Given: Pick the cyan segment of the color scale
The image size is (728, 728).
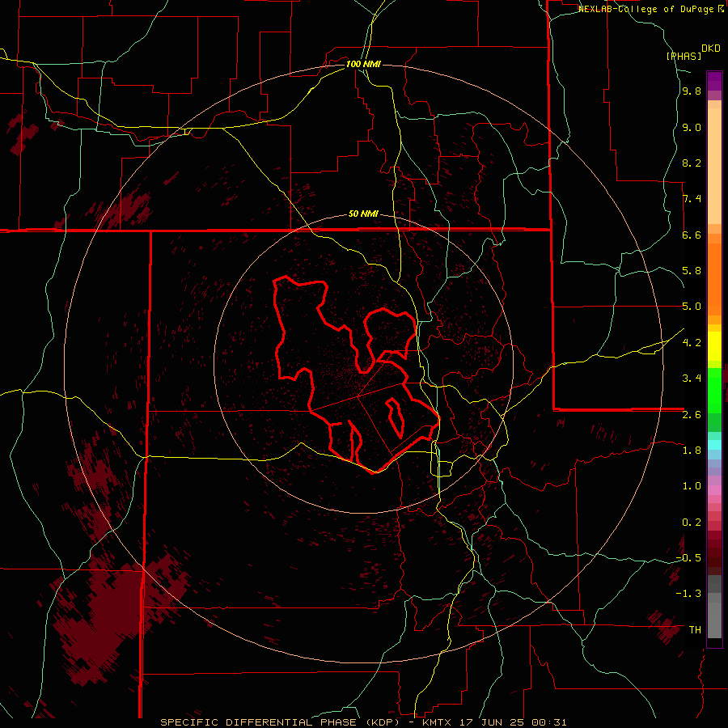Looking at the screenshot, I should [x=714, y=444].
